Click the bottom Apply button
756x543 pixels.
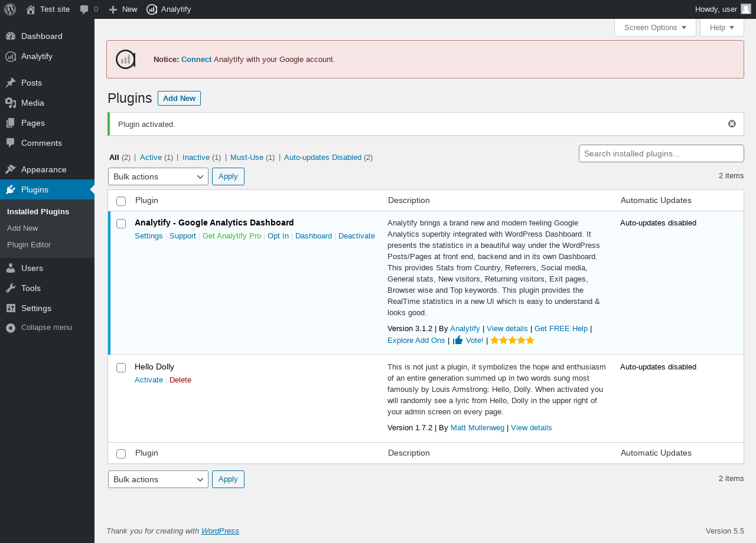(x=228, y=479)
